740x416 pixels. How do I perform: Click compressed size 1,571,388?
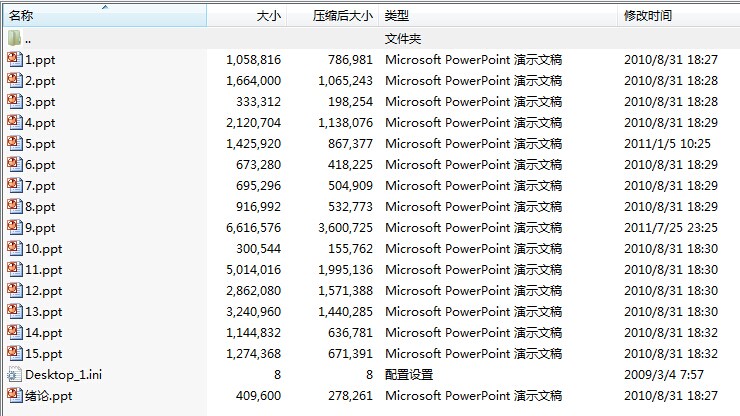(x=345, y=290)
